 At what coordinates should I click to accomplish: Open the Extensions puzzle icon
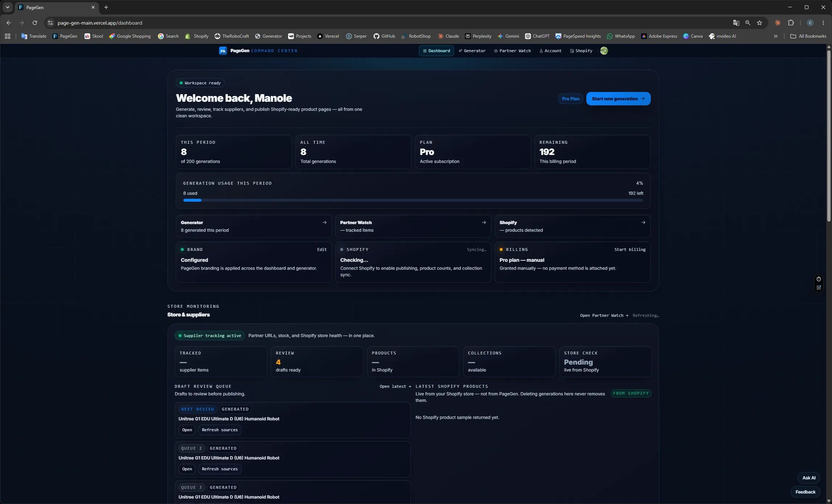click(x=791, y=23)
